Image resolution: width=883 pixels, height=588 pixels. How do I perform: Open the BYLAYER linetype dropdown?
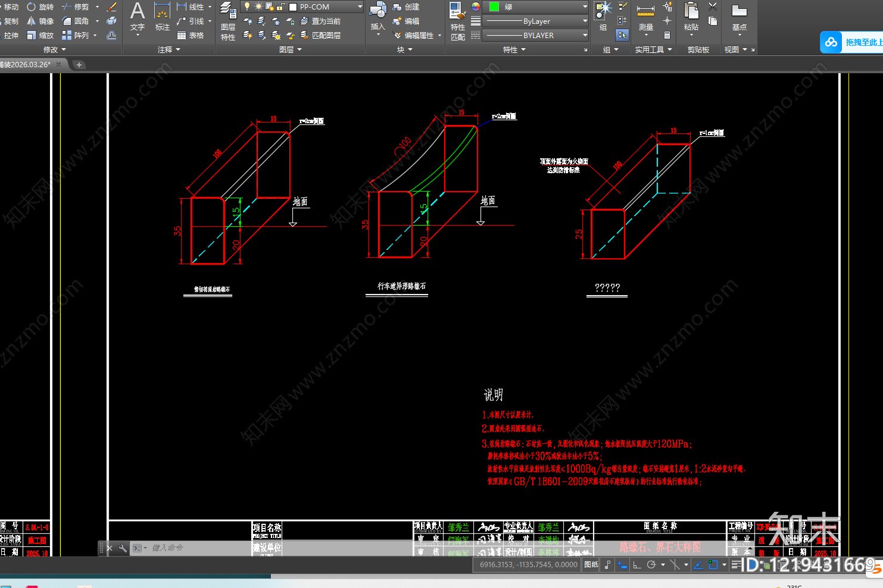535,35
